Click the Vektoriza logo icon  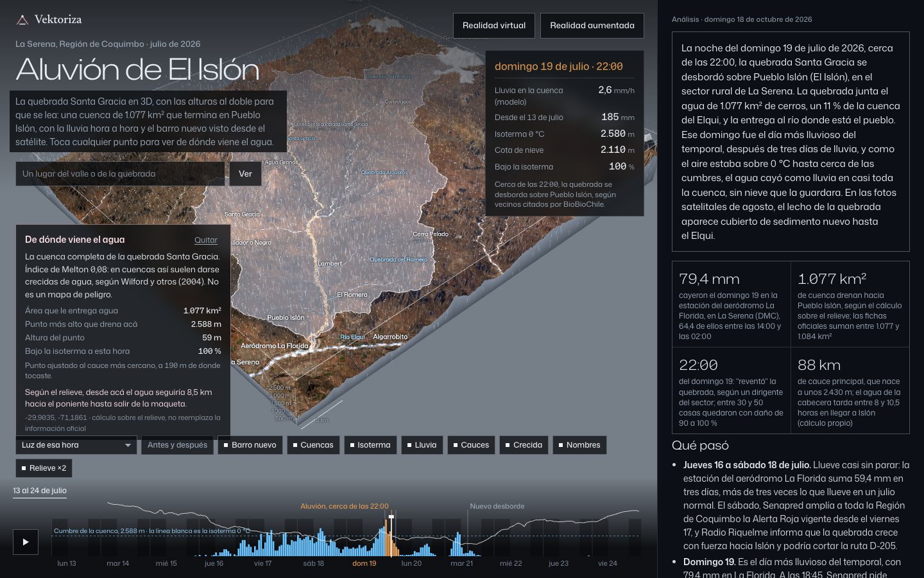22,20
